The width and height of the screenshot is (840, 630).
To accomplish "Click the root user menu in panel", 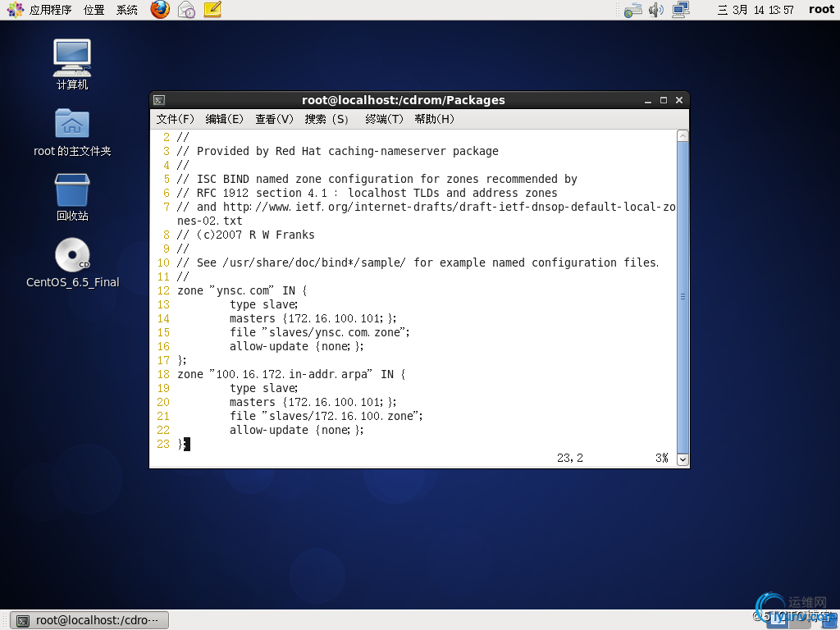I will point(821,10).
